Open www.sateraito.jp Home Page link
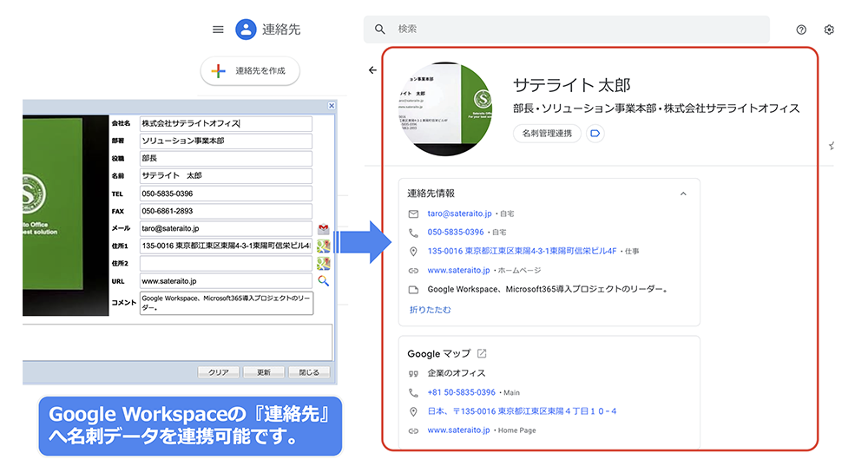Image resolution: width=868 pixels, height=466 pixels. (x=458, y=430)
